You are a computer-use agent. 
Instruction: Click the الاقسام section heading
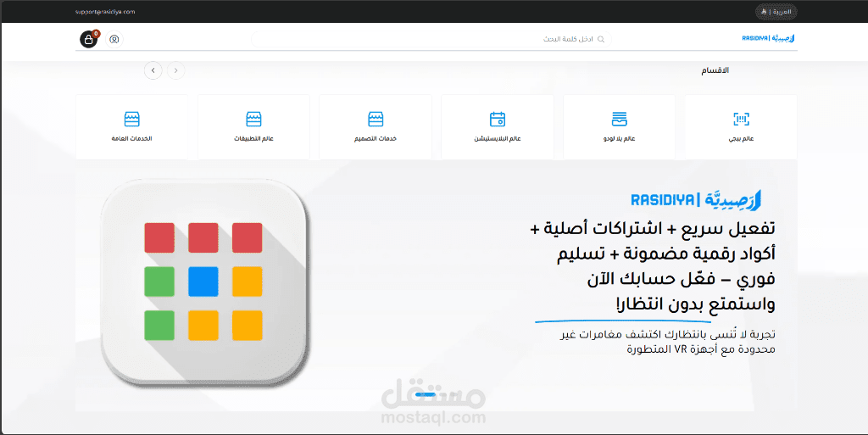(715, 70)
